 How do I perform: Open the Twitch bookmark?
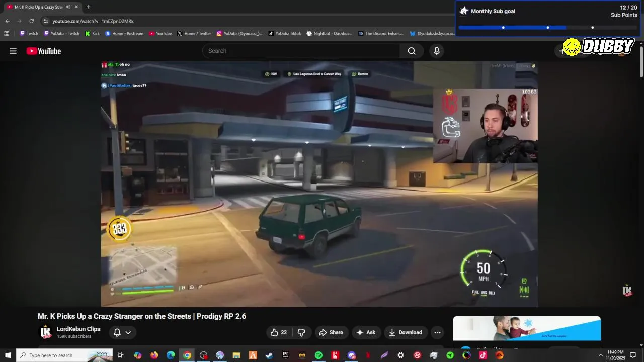coord(29,34)
